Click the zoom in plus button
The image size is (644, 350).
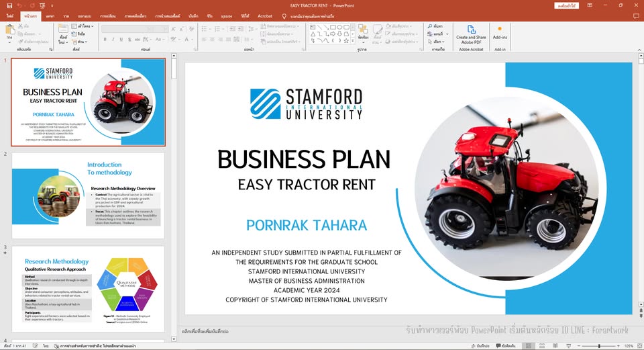point(619,346)
